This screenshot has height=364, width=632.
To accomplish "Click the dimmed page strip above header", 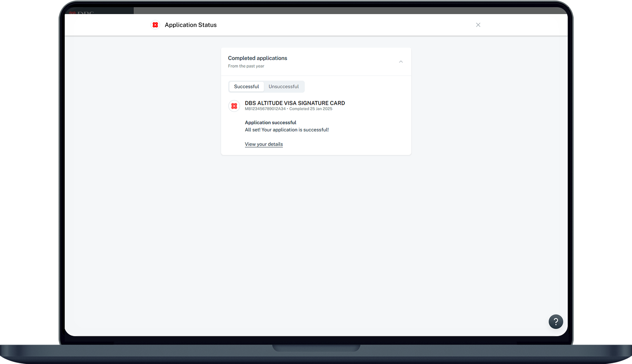I will (x=324, y=11).
